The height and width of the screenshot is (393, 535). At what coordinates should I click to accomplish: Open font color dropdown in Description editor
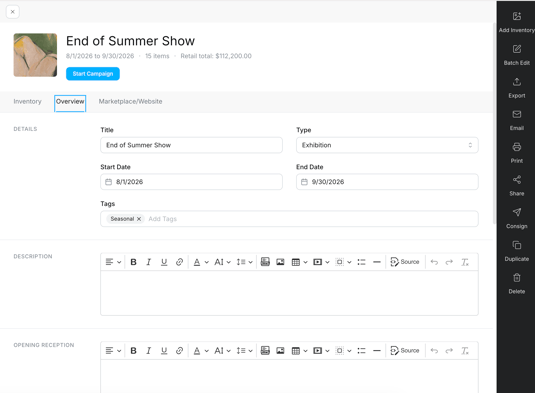(201, 262)
